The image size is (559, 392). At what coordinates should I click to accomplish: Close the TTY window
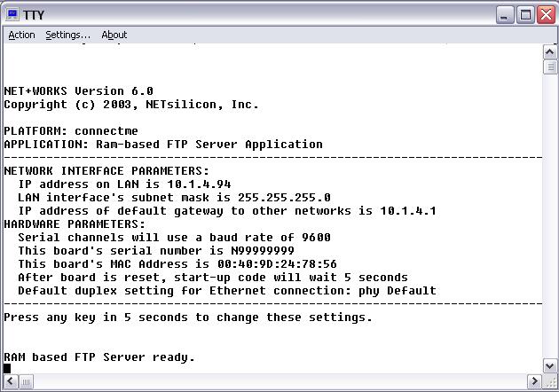[545, 14]
